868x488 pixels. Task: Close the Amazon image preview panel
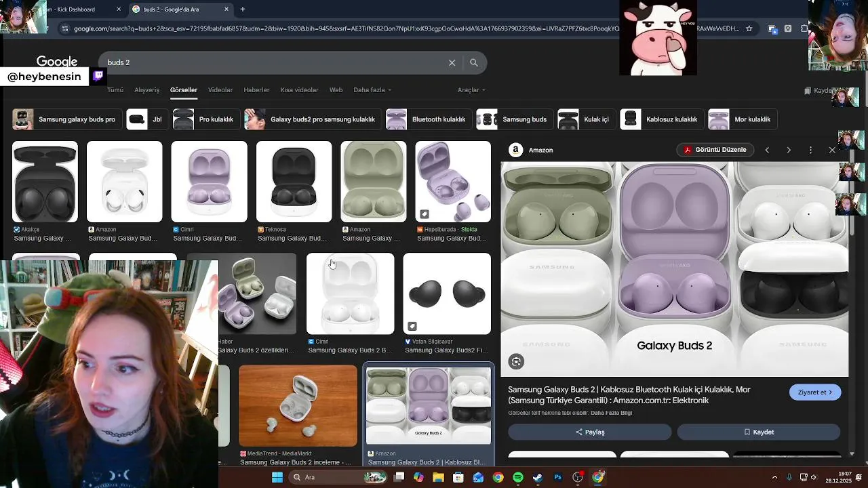[832, 150]
